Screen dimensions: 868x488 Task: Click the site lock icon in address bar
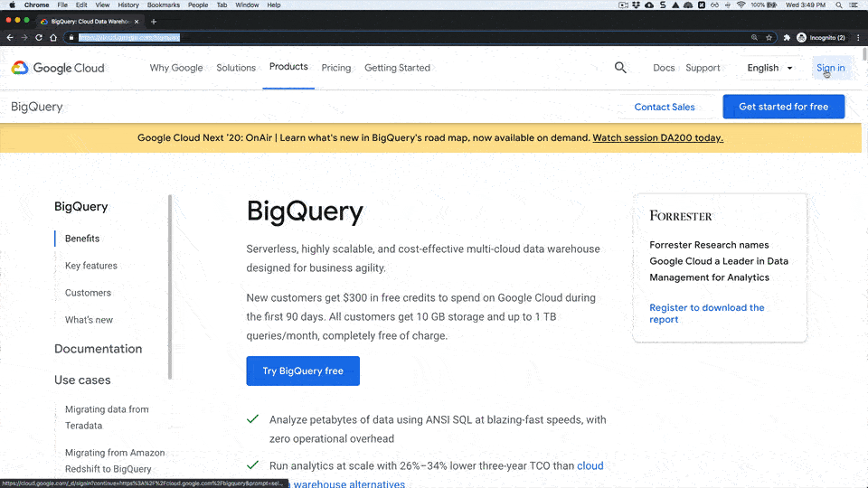(71, 38)
